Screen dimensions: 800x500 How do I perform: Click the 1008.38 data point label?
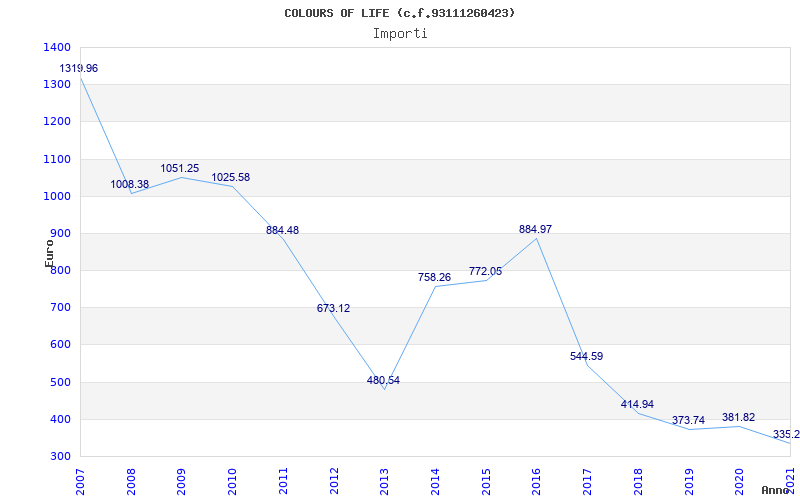tap(130, 184)
